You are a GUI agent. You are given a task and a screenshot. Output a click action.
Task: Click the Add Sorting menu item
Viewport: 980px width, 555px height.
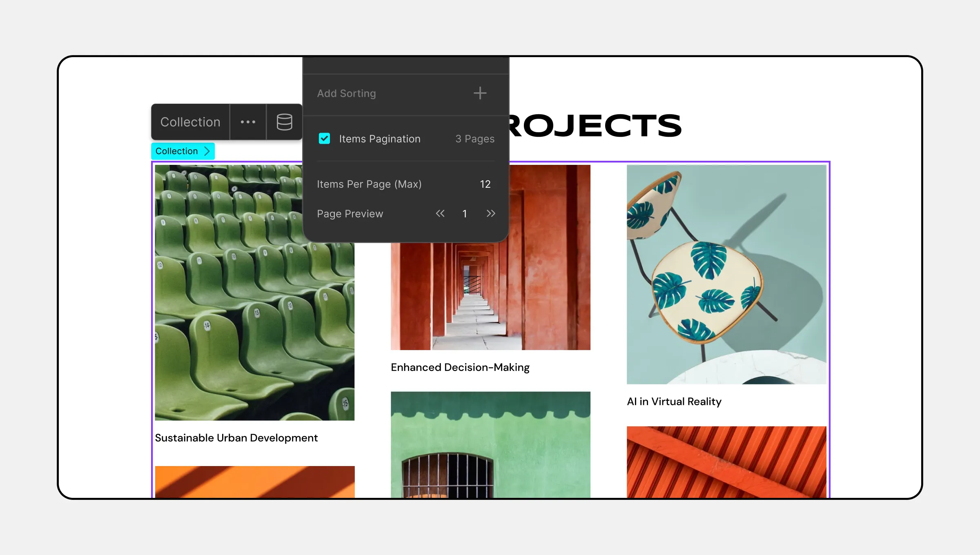click(402, 93)
